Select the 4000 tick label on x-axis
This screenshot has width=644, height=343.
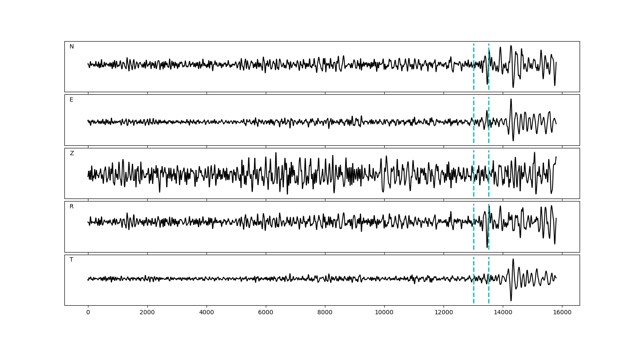pos(207,313)
